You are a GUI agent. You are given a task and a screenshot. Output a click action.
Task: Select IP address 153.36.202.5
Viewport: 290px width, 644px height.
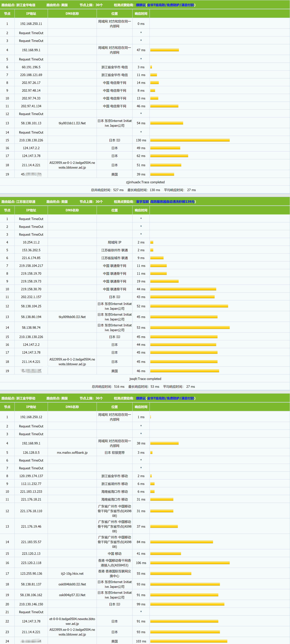click(31, 250)
